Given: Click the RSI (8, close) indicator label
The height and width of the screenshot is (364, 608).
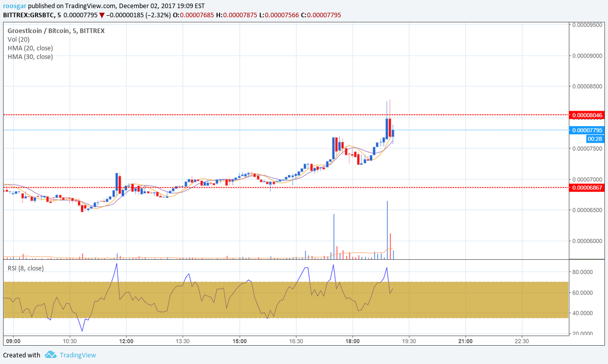Looking at the screenshot, I should coord(25,268).
